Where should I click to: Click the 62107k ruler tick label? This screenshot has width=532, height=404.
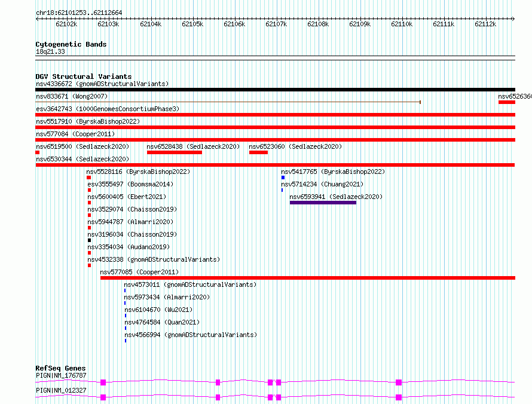click(x=276, y=24)
